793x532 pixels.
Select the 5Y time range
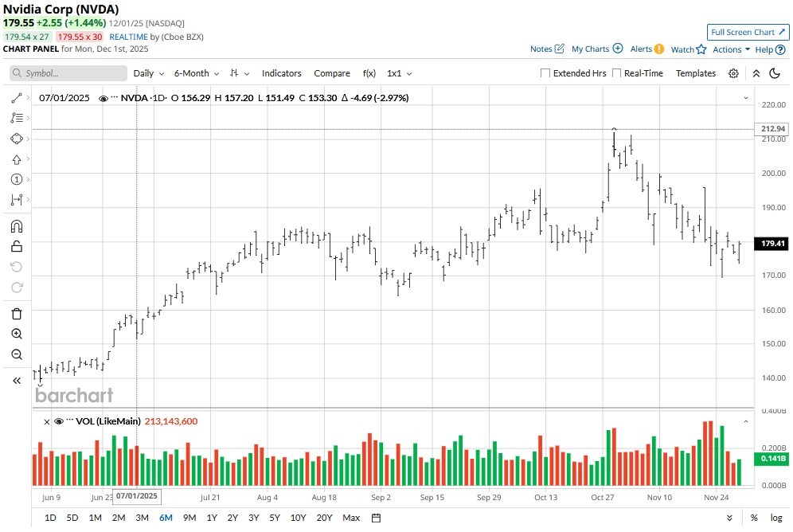[x=275, y=518]
